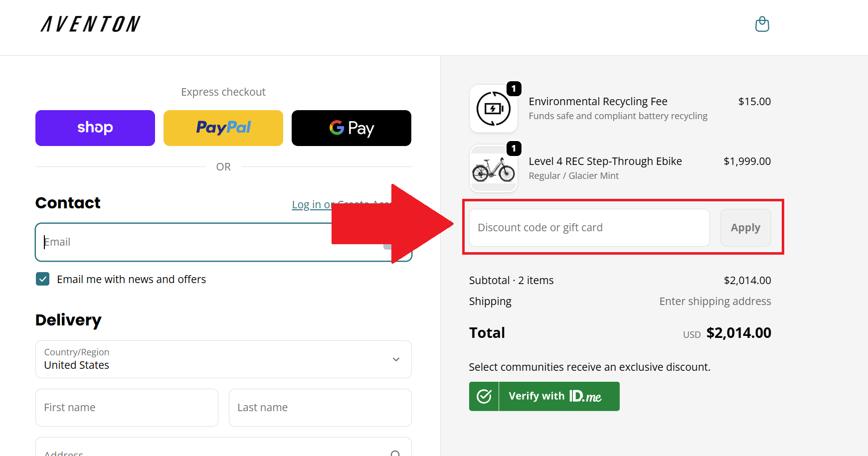Viewport: 868px width, 456px height.
Task: Click the Country/Region chevron arrow
Action: pyautogui.click(x=396, y=359)
